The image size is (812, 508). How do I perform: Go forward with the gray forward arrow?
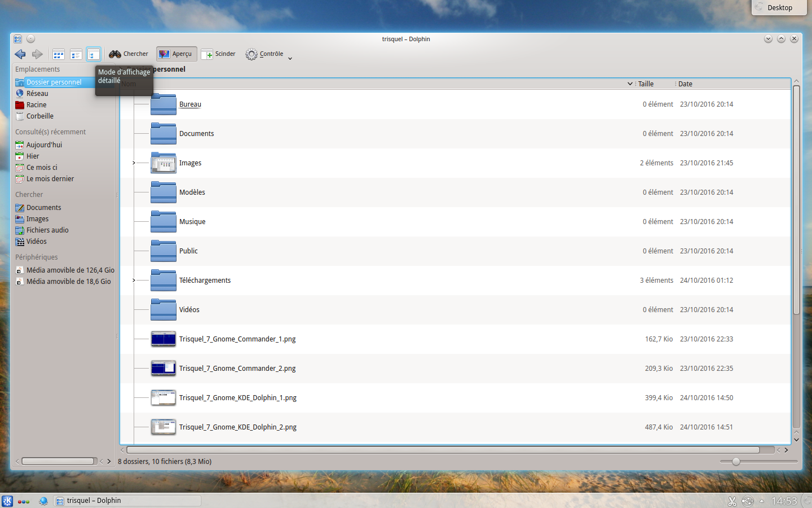37,54
